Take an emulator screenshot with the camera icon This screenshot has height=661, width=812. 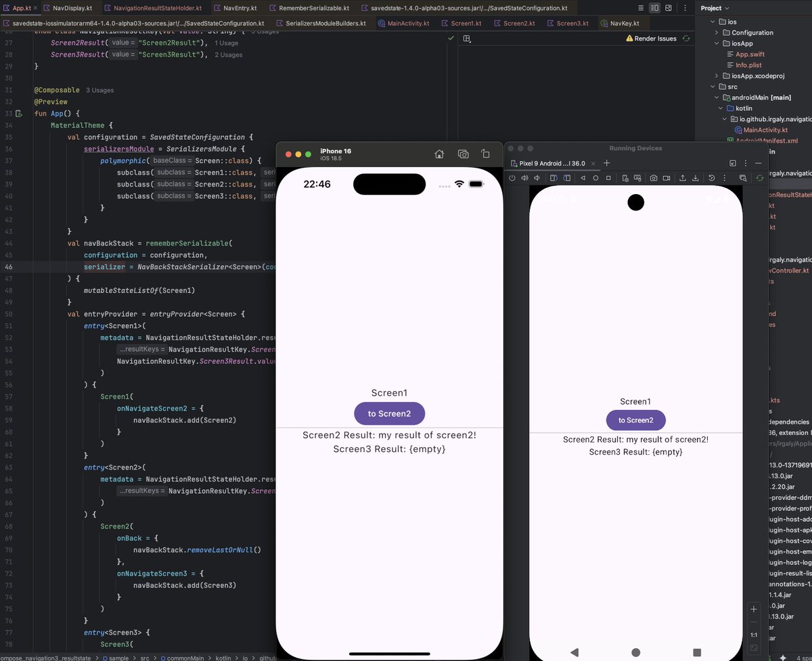click(x=654, y=178)
